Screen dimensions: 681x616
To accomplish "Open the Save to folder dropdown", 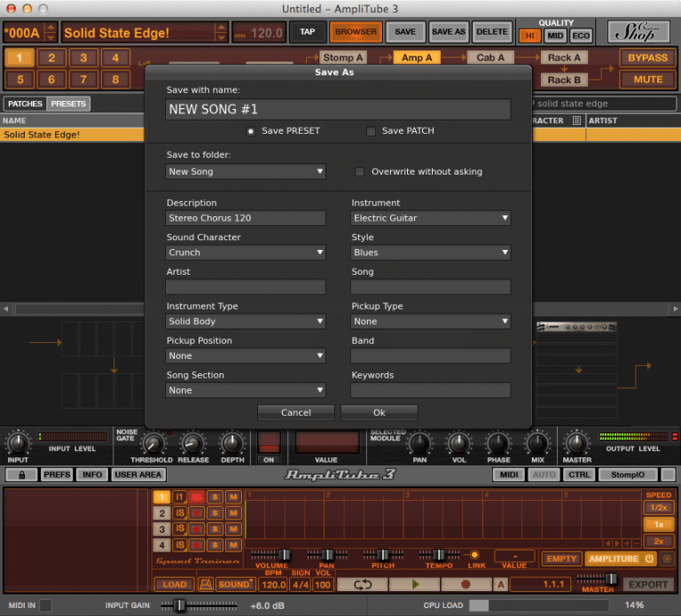I will [x=246, y=171].
